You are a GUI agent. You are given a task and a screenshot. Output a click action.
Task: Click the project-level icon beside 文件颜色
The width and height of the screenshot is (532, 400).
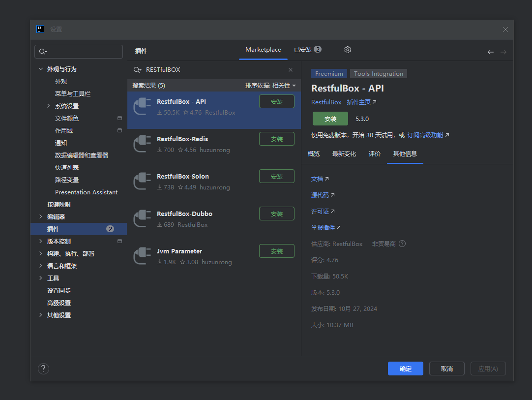coord(120,118)
